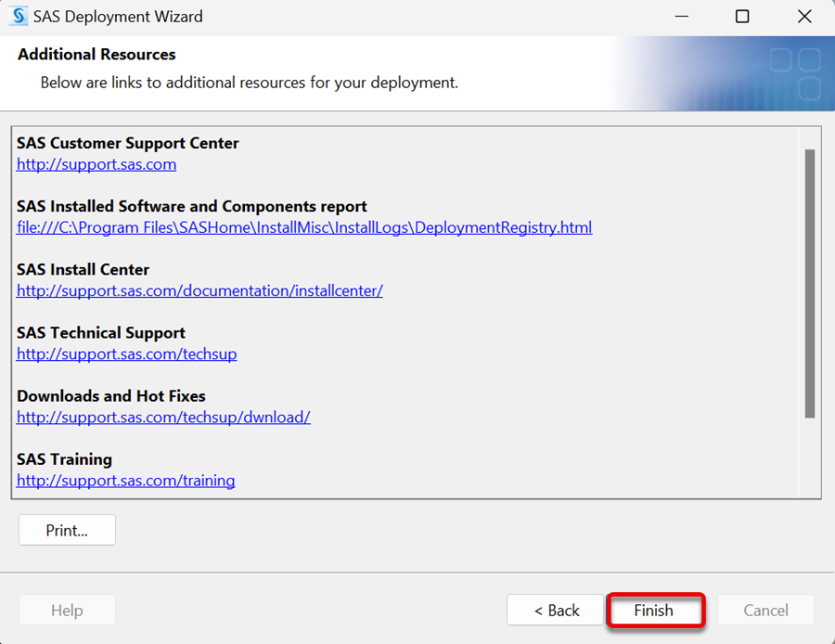The width and height of the screenshot is (835, 644).
Task: Go back with the < Back button
Action: point(555,610)
